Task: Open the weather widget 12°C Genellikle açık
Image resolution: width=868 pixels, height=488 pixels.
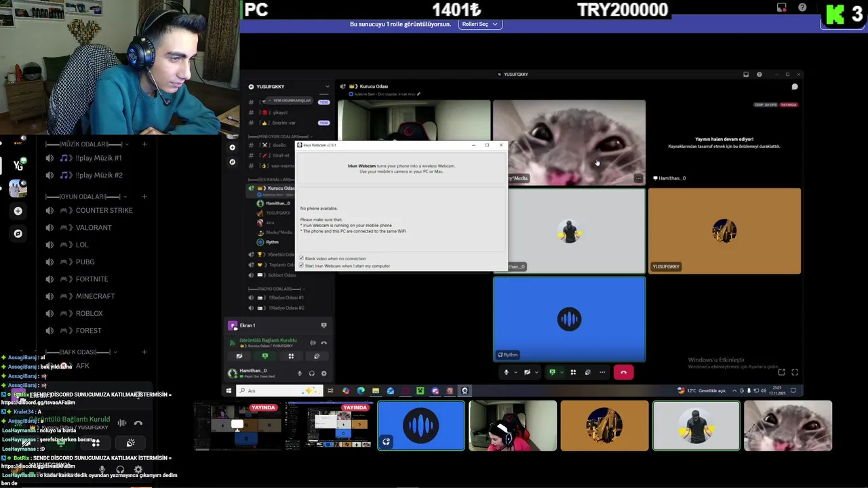Action: [x=701, y=390]
